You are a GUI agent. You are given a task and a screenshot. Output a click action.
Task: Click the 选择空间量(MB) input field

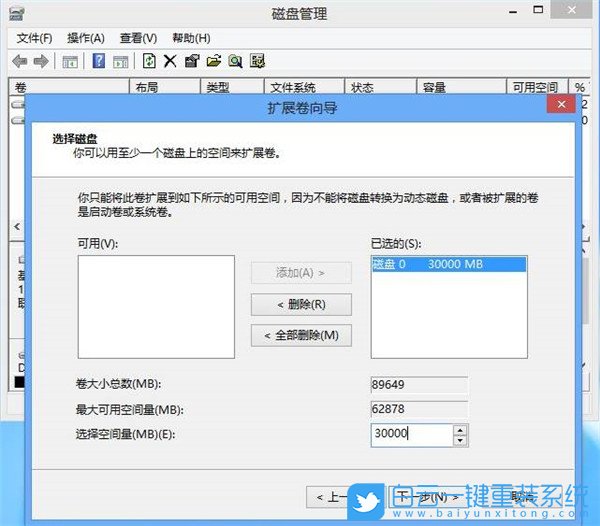pos(412,434)
